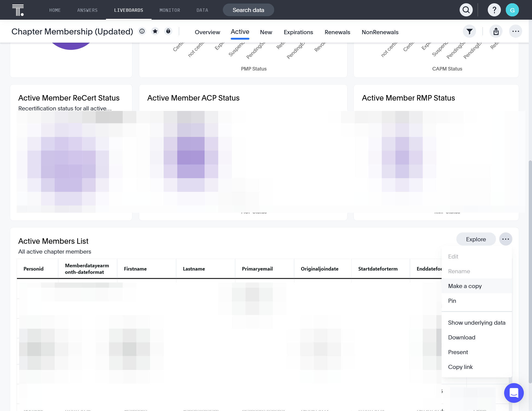Switch to the Renewals tab
The image size is (532, 411).
(x=337, y=32)
